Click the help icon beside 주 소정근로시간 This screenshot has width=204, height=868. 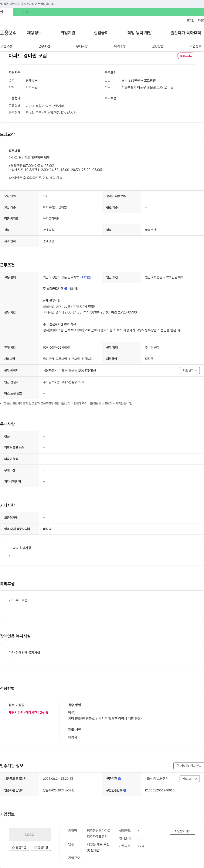pos(66,289)
